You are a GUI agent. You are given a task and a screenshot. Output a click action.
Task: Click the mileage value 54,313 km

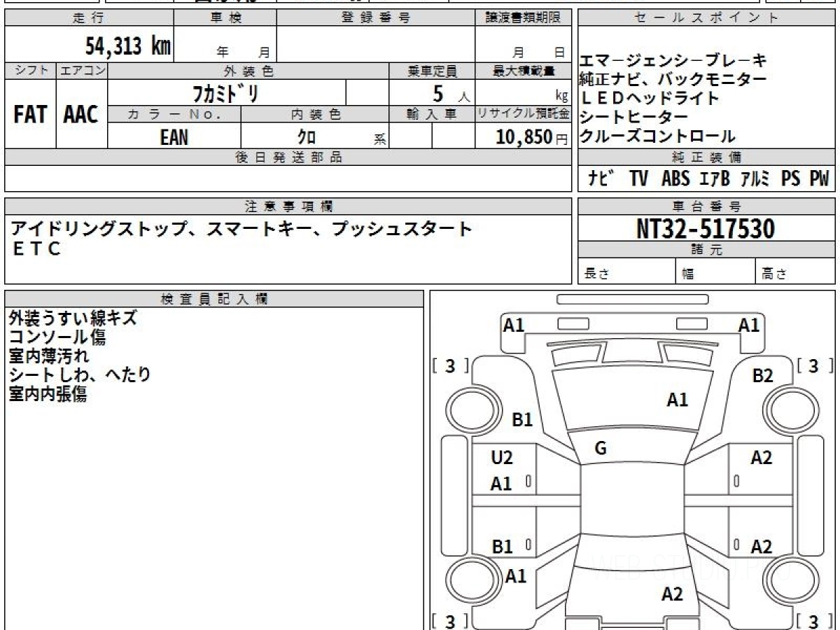[127, 46]
